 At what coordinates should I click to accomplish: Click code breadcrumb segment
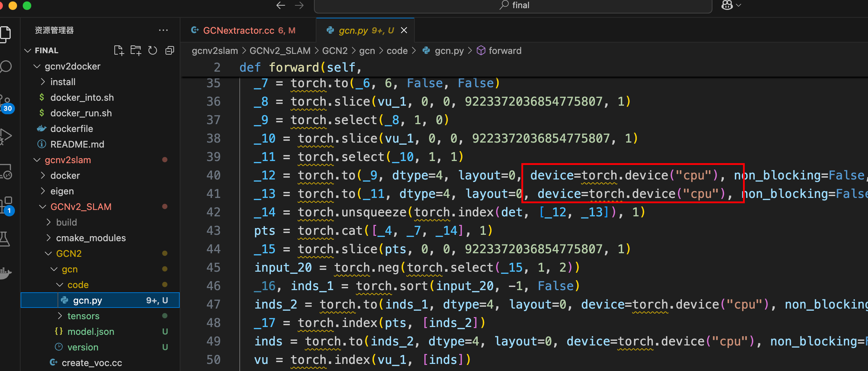(397, 51)
